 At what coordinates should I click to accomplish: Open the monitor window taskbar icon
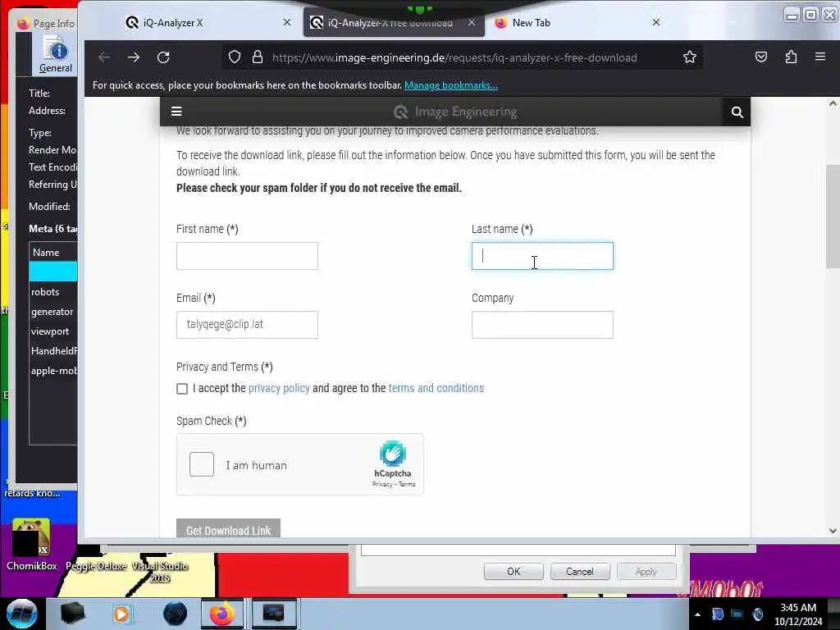[x=273, y=614]
